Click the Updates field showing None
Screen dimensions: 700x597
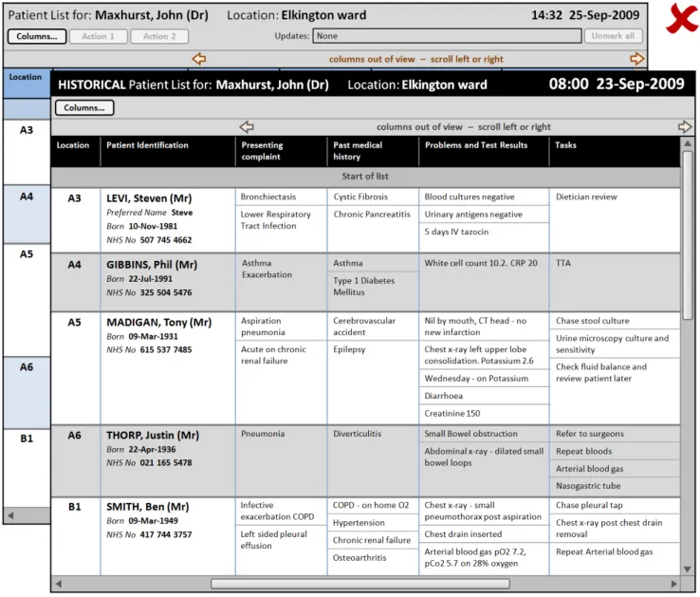pyautogui.click(x=447, y=36)
